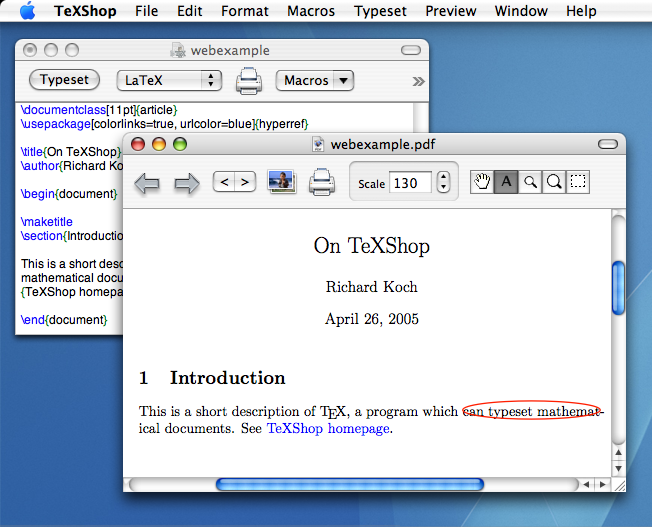Image resolution: width=652 pixels, height=527 pixels.
Task: Open the LaTeX engine dropdown
Action: click(x=169, y=80)
